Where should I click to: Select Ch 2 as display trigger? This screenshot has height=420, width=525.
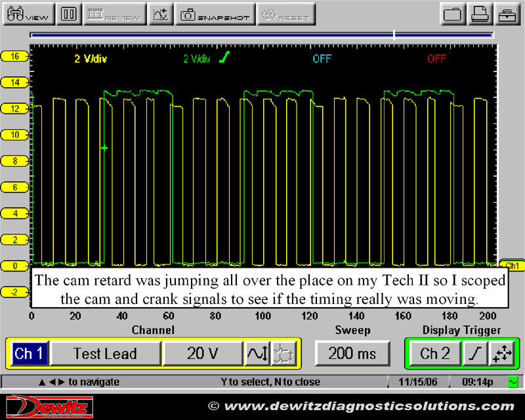tap(434, 353)
